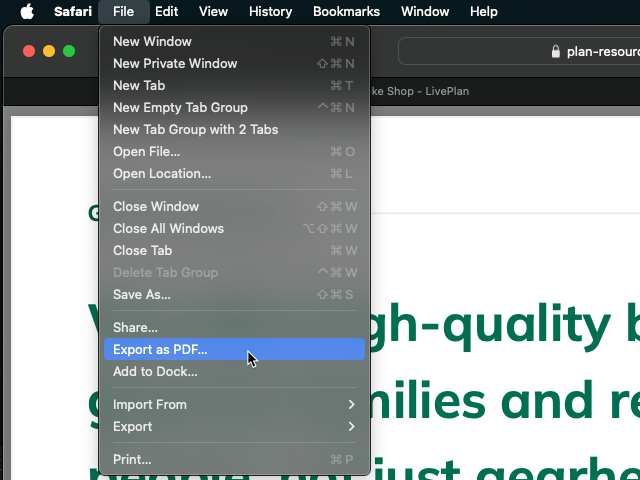Open the Edit menu

pyautogui.click(x=166, y=12)
